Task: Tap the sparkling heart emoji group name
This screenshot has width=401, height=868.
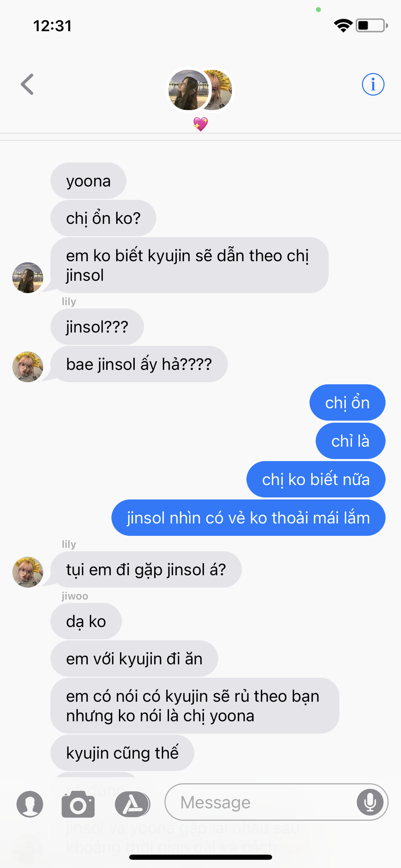Action: point(200,124)
